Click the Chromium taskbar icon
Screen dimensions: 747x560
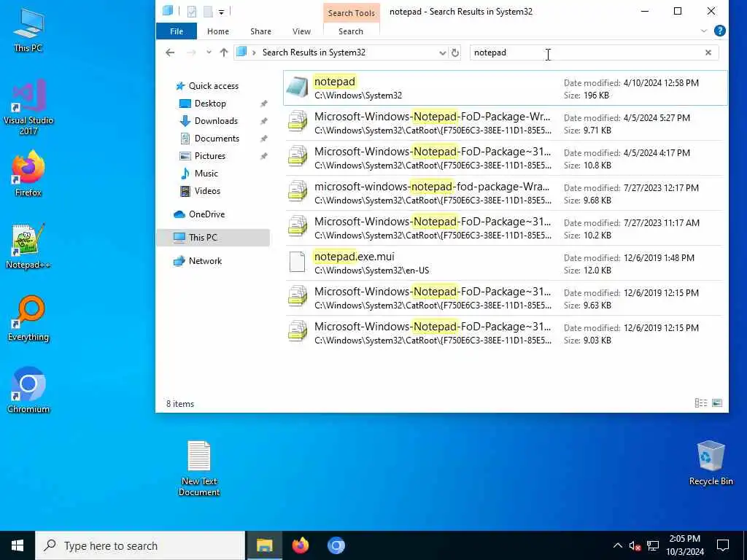click(x=336, y=545)
